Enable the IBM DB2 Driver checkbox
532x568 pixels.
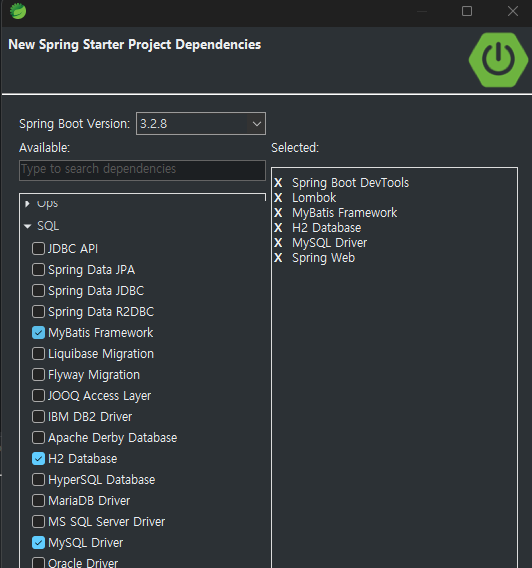click(x=38, y=417)
